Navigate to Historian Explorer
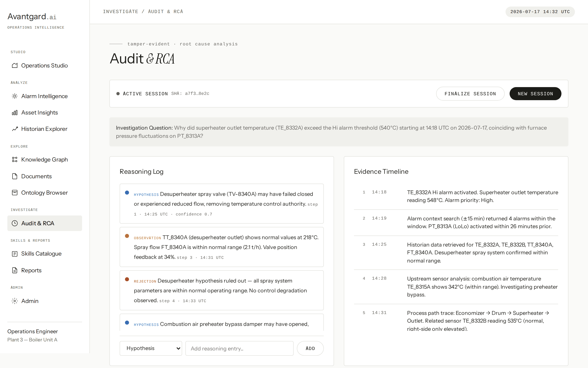Viewport: 588px width, 368px height. [45, 129]
